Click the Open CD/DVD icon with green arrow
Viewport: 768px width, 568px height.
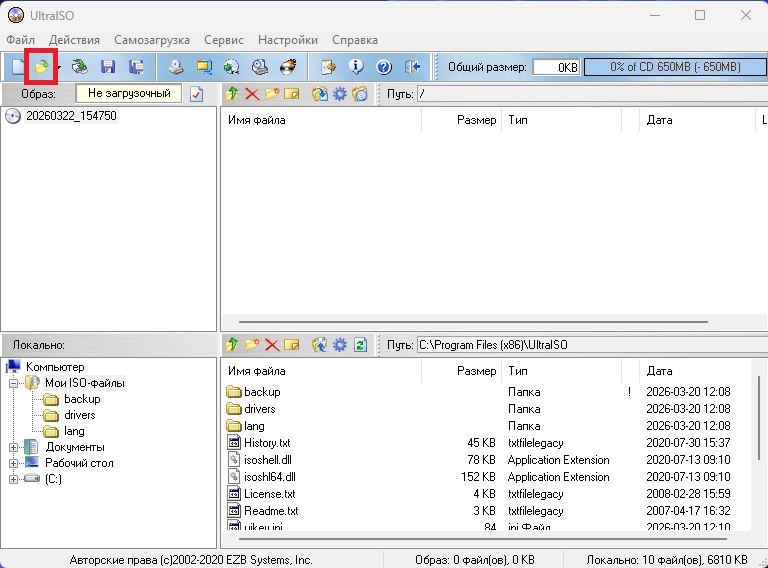pyautogui.click(x=79, y=67)
